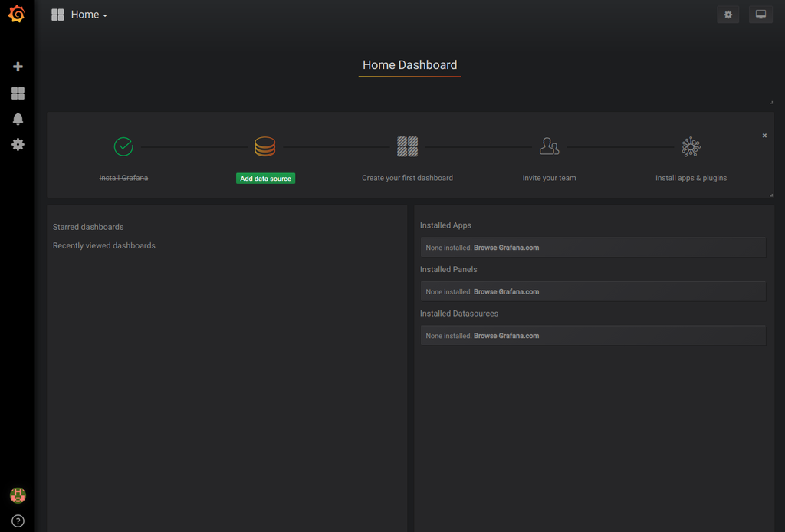Click the Home Dashboard title panel's resize corner handle

(x=771, y=102)
